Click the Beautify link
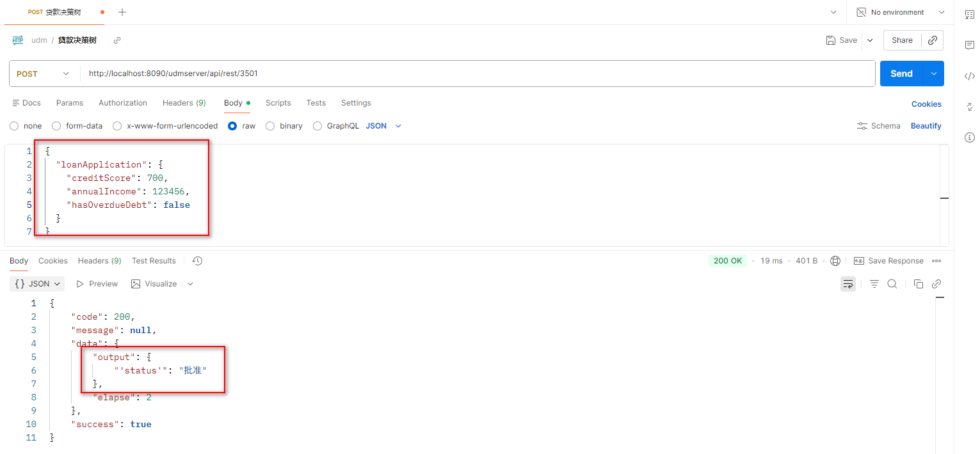This screenshot has width=980, height=454. pos(926,126)
